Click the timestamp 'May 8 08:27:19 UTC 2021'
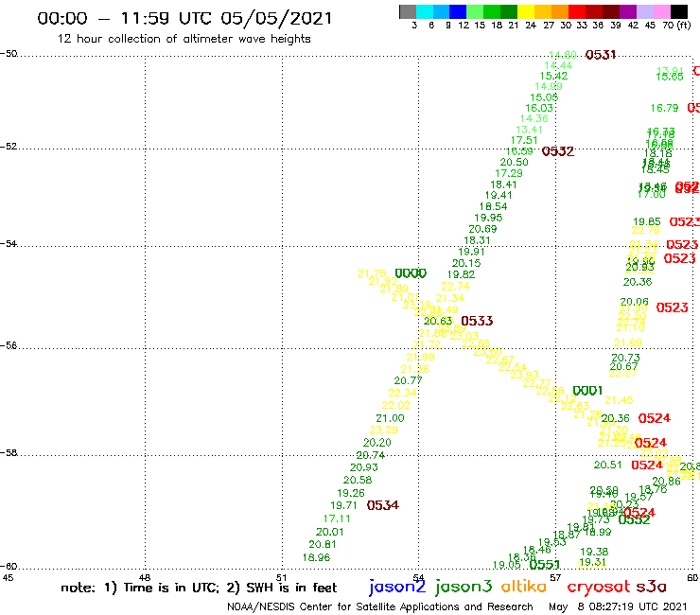 coord(618,606)
